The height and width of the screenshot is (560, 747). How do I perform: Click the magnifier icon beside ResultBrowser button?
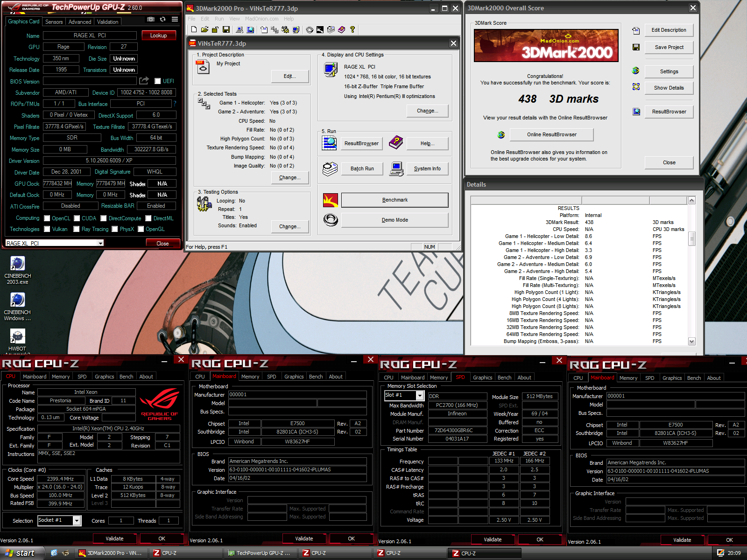coord(330,143)
